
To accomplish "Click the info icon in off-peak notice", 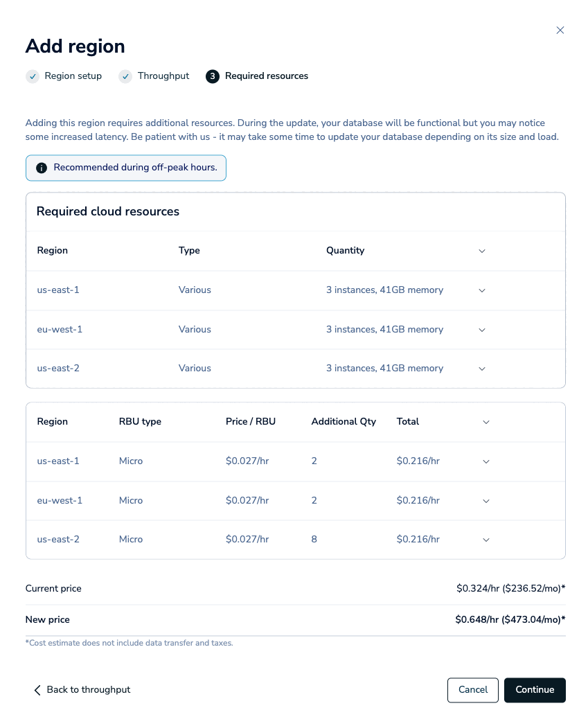I will (42, 168).
